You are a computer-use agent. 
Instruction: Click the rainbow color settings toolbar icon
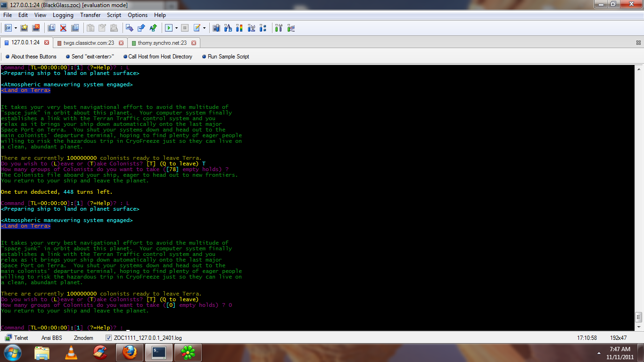(x=239, y=28)
